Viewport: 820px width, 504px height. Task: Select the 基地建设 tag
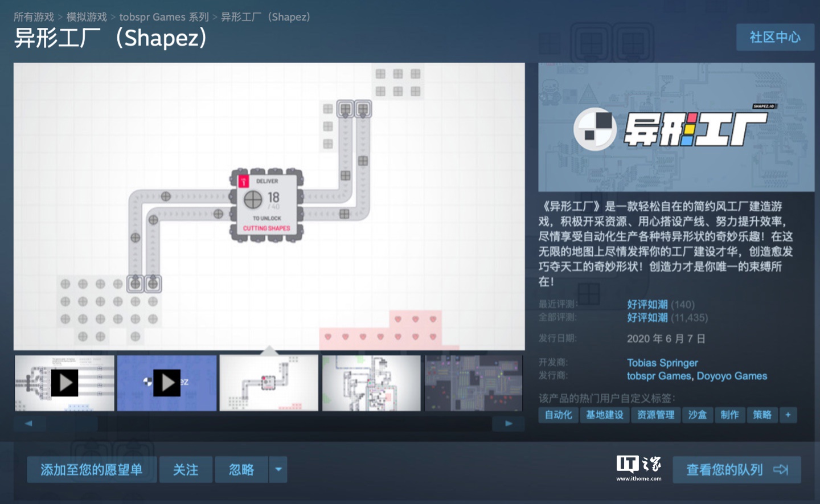coord(604,415)
